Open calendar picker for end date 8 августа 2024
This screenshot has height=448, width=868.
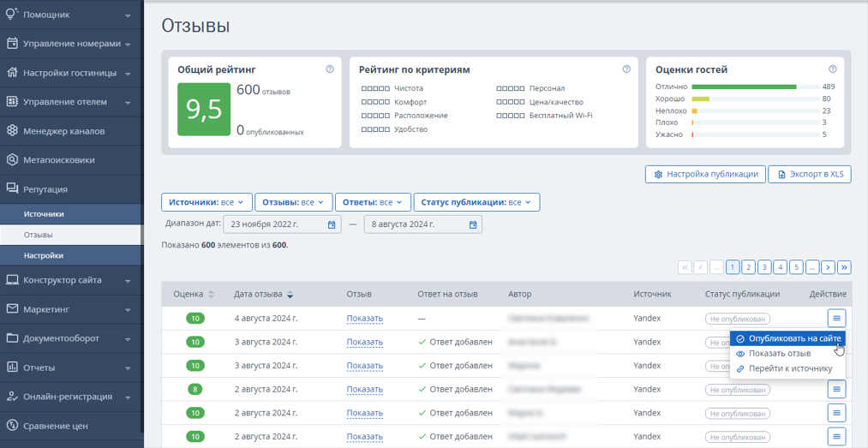click(x=473, y=224)
